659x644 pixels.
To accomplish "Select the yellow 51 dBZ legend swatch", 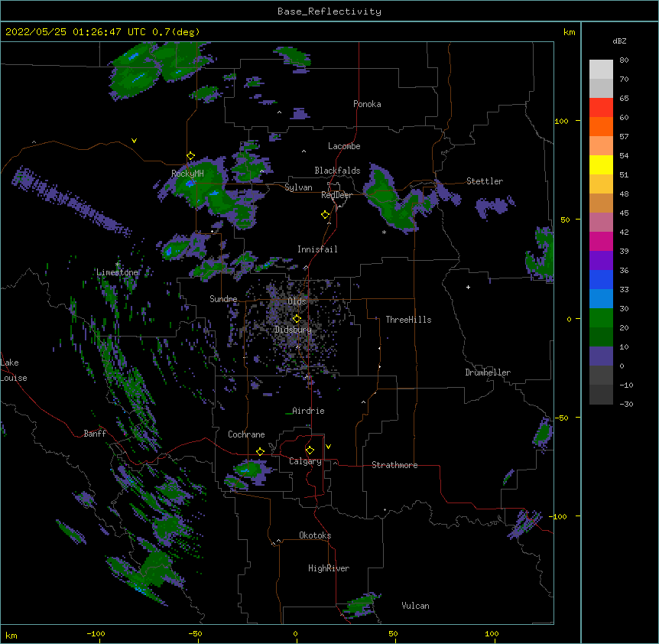I will [601, 164].
